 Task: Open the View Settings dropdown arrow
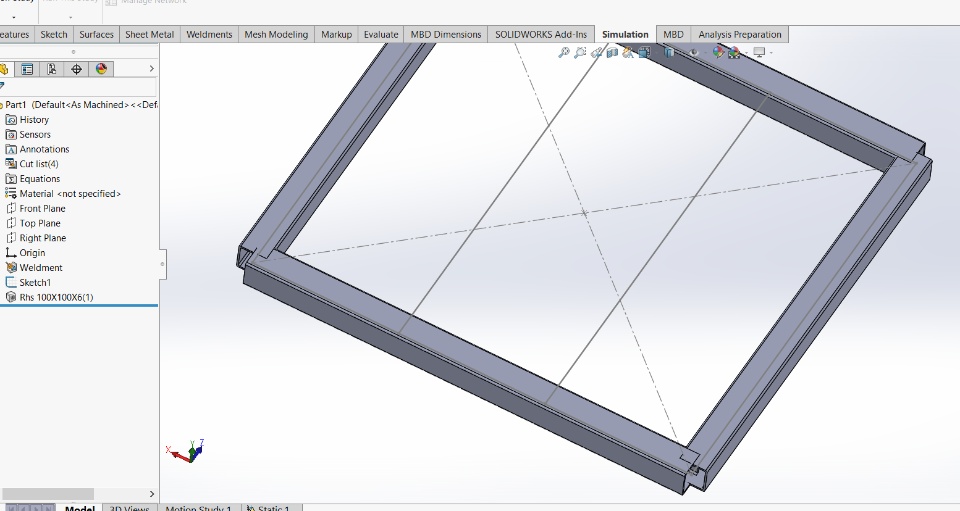click(x=771, y=53)
